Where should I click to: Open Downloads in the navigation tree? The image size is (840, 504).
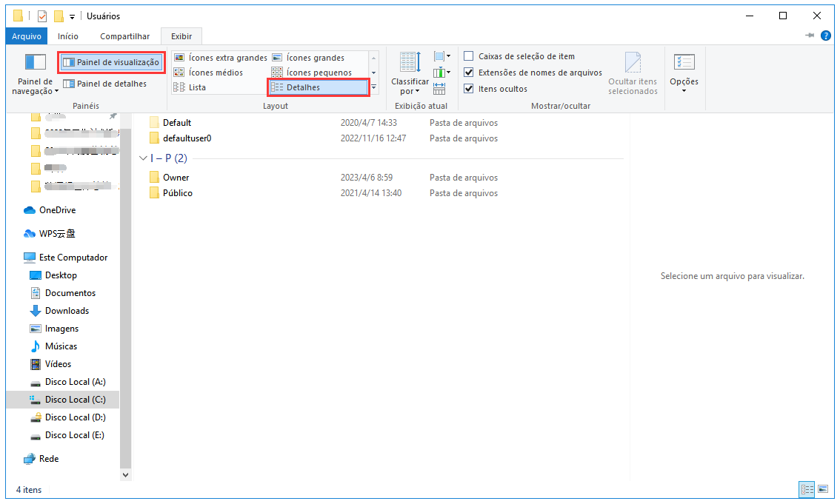tap(67, 311)
